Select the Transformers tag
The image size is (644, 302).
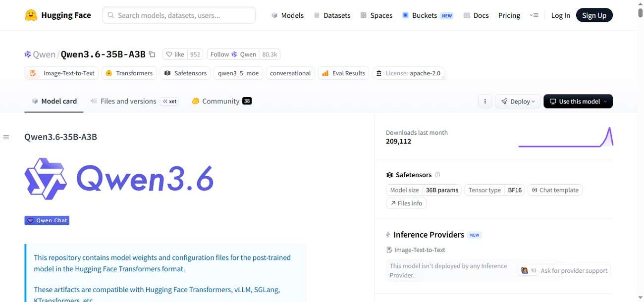129,73
